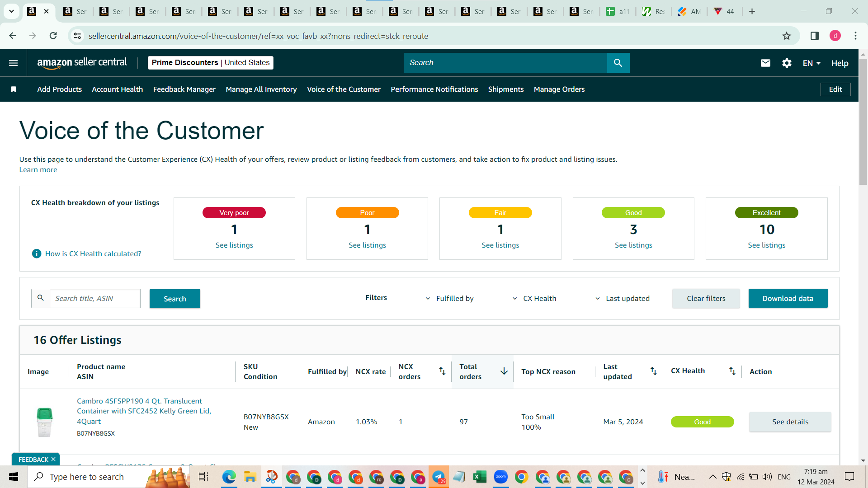Image resolution: width=868 pixels, height=488 pixels.
Task: Go back using the browser back arrow
Action: (13, 36)
